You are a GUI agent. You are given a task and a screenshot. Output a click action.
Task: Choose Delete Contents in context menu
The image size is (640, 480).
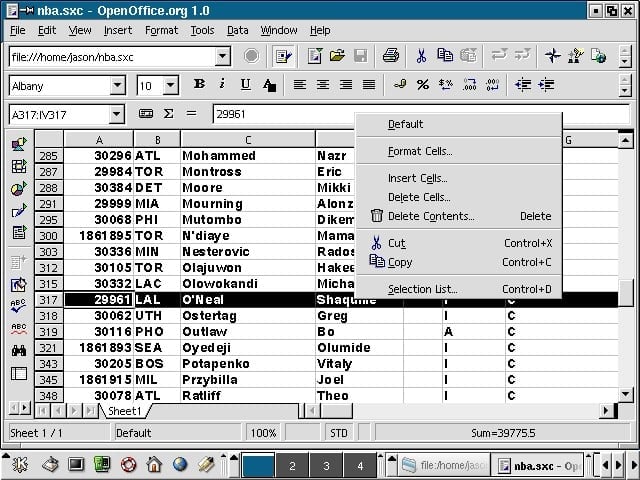pyautogui.click(x=459, y=216)
